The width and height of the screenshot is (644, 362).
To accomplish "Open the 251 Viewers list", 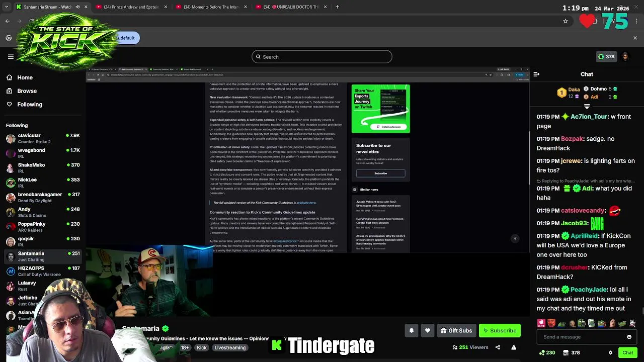I will coord(470,347).
